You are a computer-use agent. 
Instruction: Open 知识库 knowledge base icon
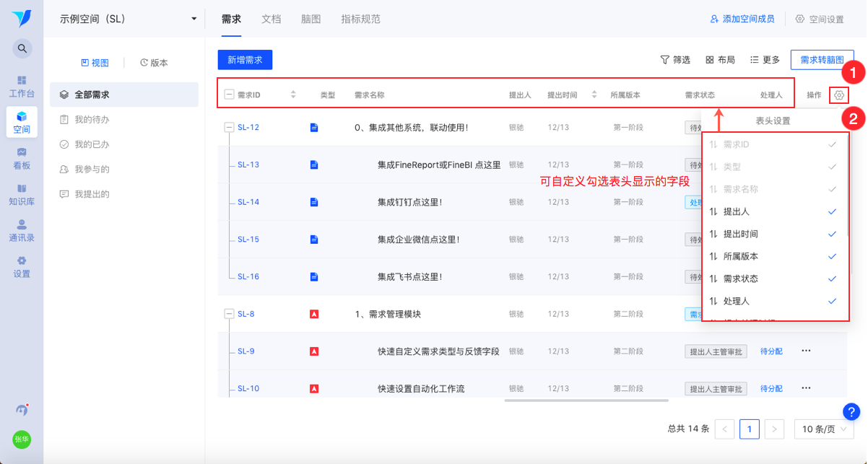pyautogui.click(x=22, y=194)
